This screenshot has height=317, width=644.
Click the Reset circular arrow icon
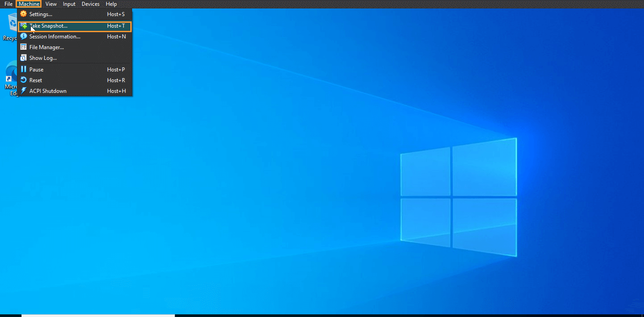coord(24,80)
